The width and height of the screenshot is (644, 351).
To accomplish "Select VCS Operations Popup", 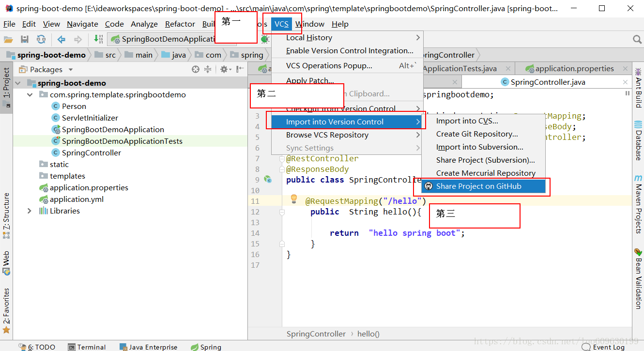I will [347, 65].
